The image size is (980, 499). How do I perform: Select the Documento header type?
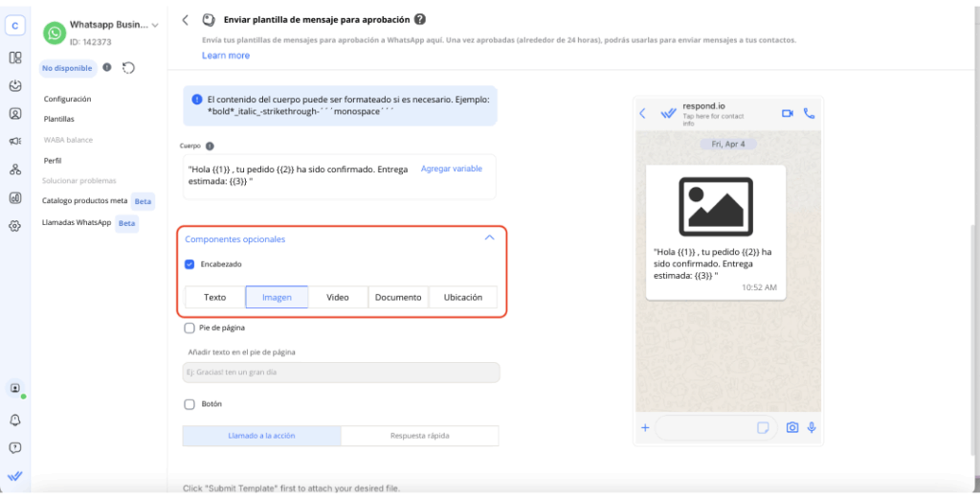[x=398, y=297]
